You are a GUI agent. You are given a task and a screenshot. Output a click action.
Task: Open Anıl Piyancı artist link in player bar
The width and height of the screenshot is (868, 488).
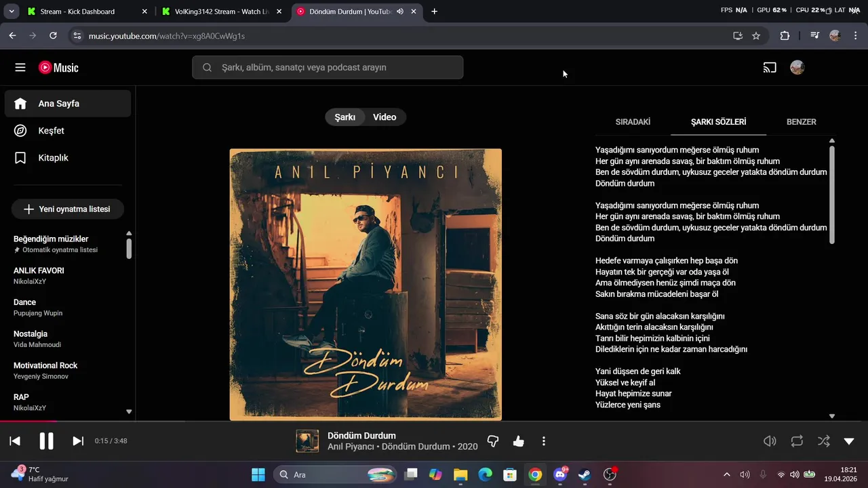351,447
